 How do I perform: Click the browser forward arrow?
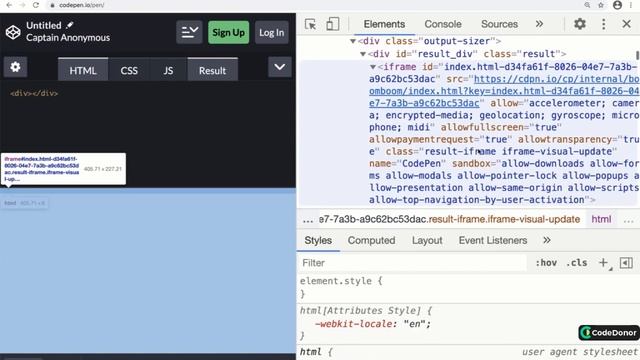point(22,5)
